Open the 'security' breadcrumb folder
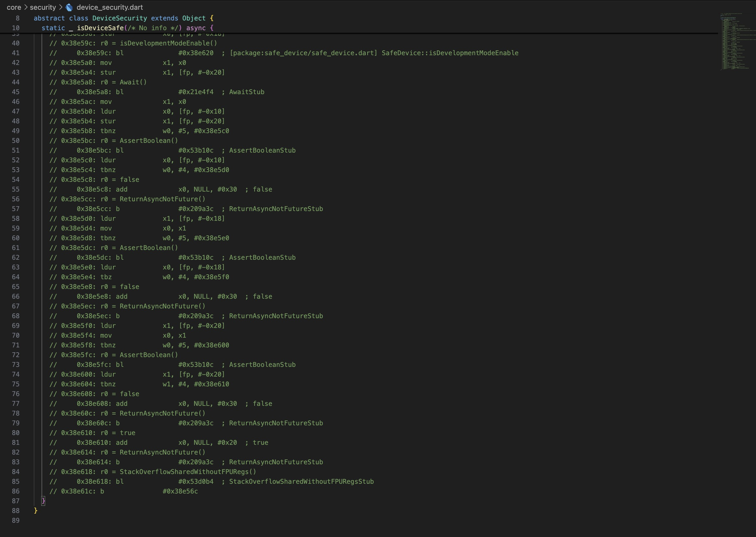This screenshot has width=756, height=537. pos(43,7)
